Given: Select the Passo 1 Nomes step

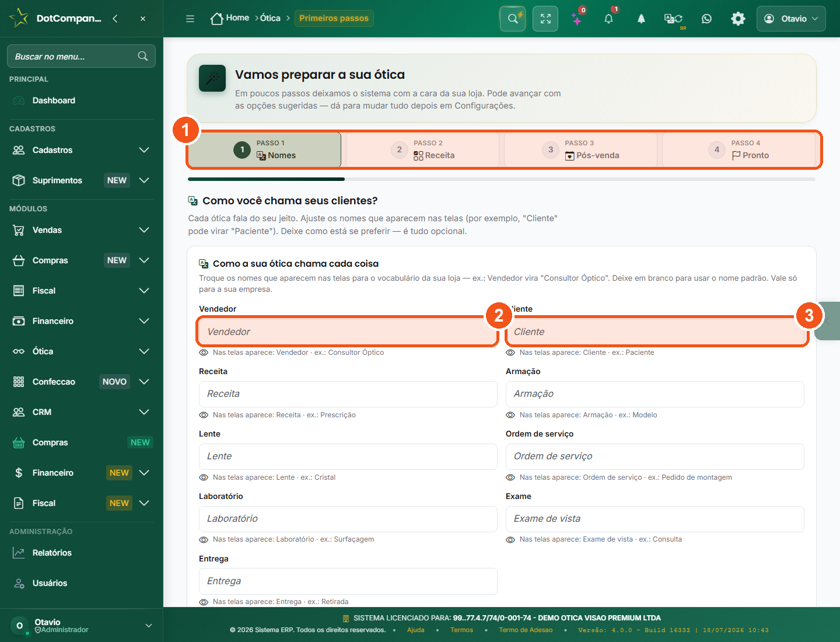Looking at the screenshot, I should point(264,150).
